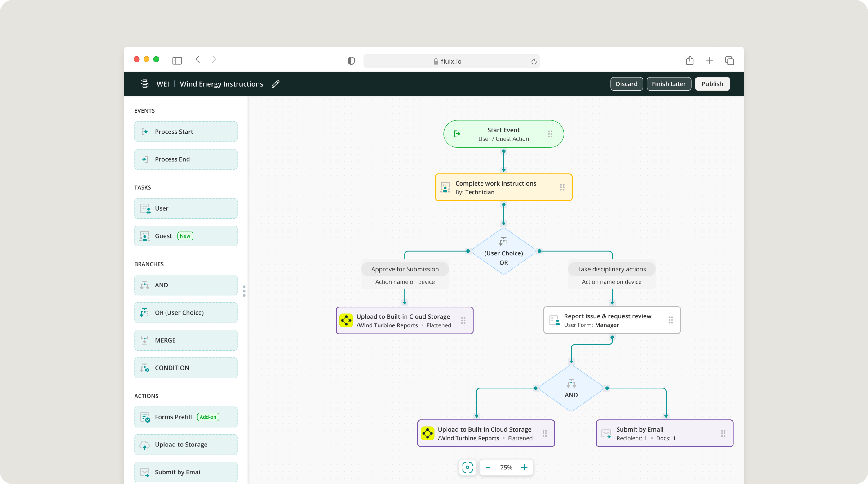
Task: Click the fit-to-screen icon near zoom
Action: (x=467, y=467)
